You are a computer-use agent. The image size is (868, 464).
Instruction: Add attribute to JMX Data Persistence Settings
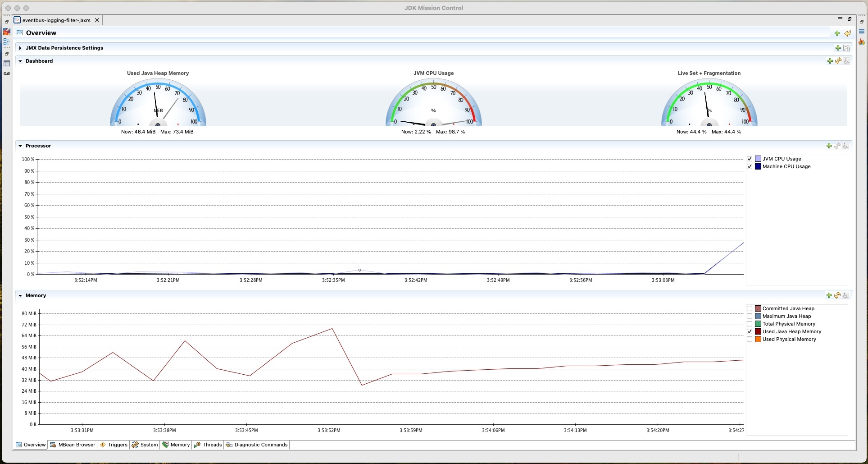838,48
